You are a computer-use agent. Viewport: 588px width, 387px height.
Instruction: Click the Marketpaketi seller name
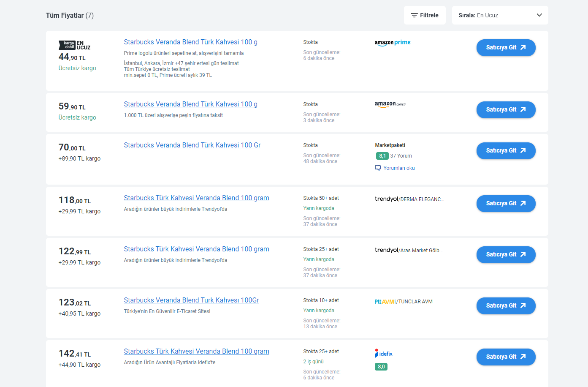pos(390,145)
